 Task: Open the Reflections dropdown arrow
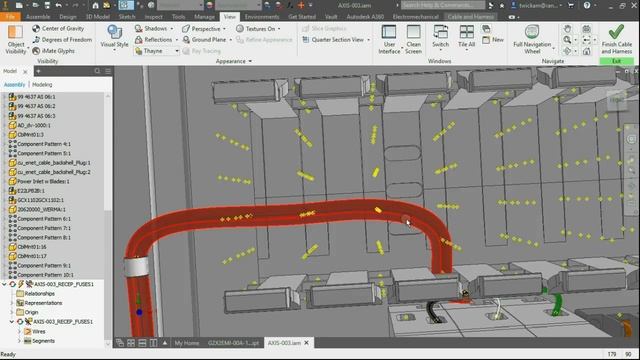[177, 40]
